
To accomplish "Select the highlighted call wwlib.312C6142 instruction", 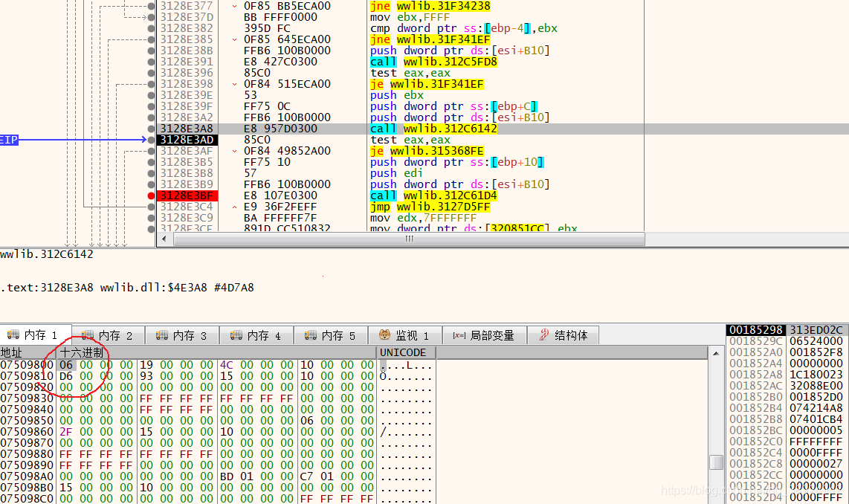I will click(433, 129).
